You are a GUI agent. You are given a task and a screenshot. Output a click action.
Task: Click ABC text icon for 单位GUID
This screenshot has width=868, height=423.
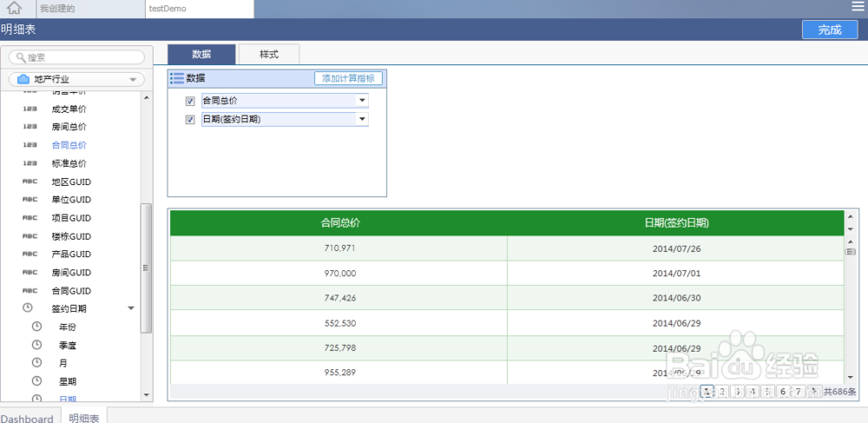pyautogui.click(x=30, y=199)
